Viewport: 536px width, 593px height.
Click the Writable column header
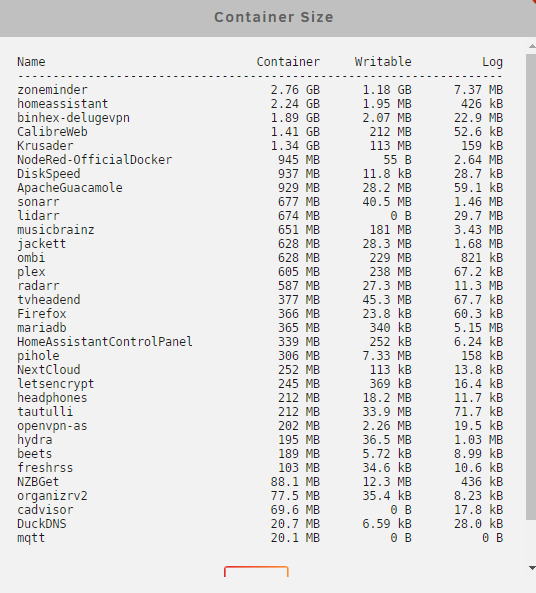coord(383,62)
